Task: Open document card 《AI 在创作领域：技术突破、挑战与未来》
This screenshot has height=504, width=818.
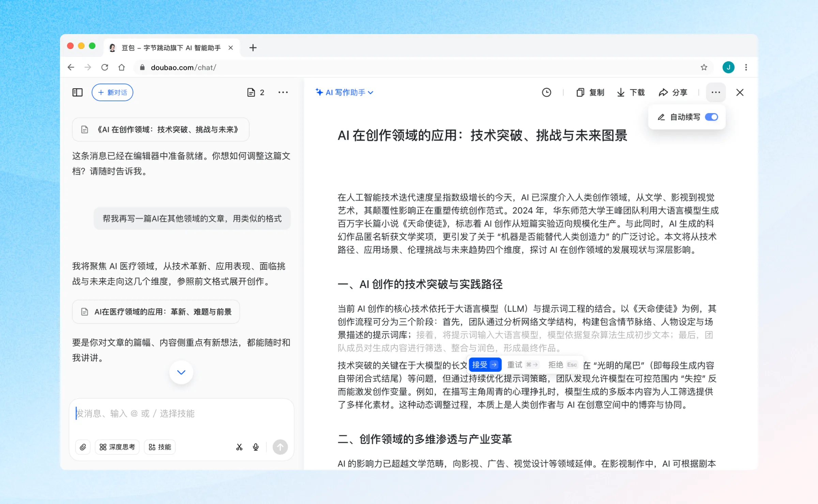Action: click(x=161, y=129)
